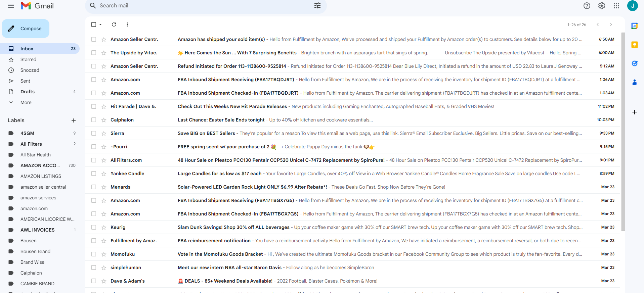Go to newer messages page arrow
Screen dimensions: 644x293
tap(598, 25)
